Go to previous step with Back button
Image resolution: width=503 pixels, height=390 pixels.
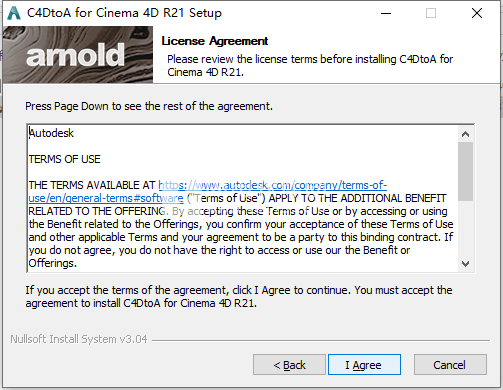tap(289, 365)
